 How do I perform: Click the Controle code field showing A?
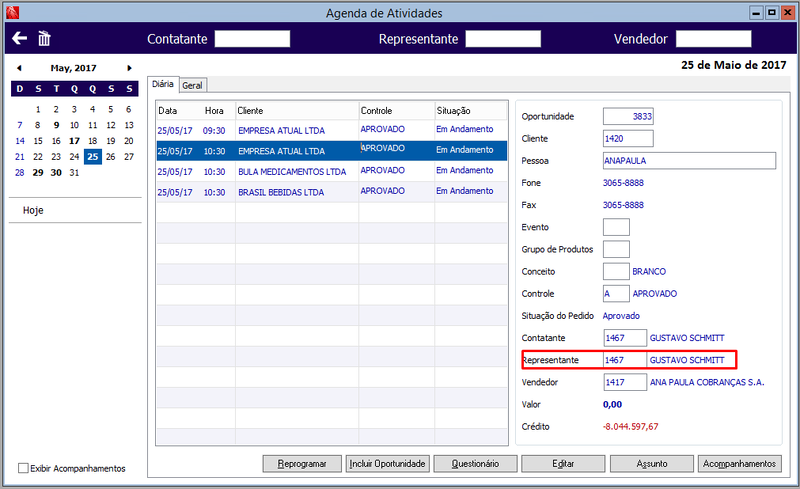point(616,294)
